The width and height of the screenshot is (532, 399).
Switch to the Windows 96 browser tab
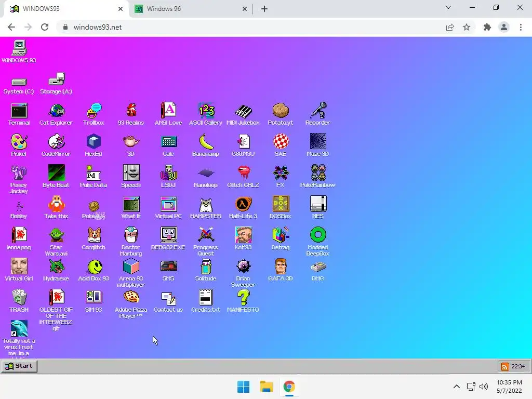click(191, 9)
